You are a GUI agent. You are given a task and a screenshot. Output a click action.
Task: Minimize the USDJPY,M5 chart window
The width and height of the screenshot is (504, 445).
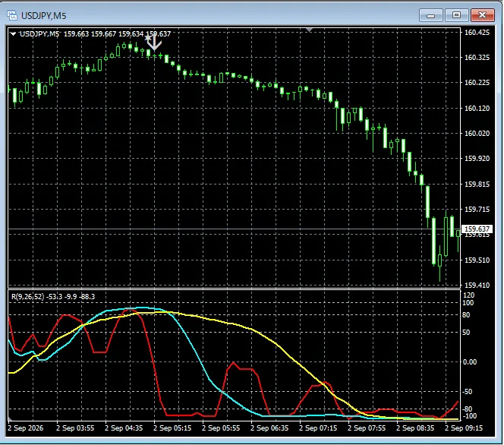430,15
